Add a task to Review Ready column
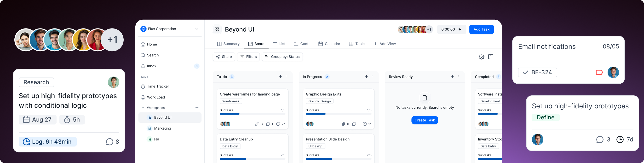The height and width of the screenshot is (163, 644). coord(452,77)
